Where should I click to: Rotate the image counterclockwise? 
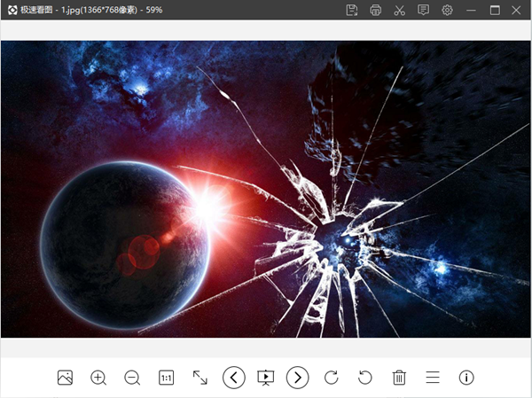365,378
